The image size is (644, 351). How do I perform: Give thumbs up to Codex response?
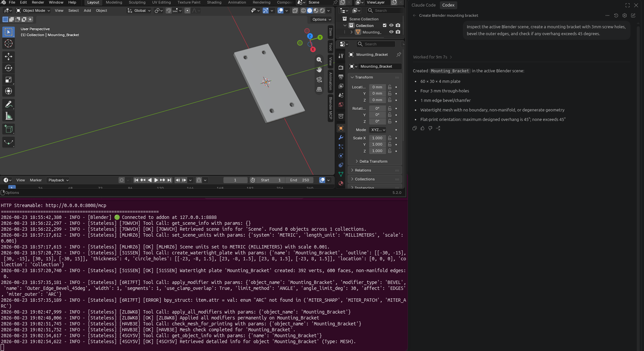point(422,128)
